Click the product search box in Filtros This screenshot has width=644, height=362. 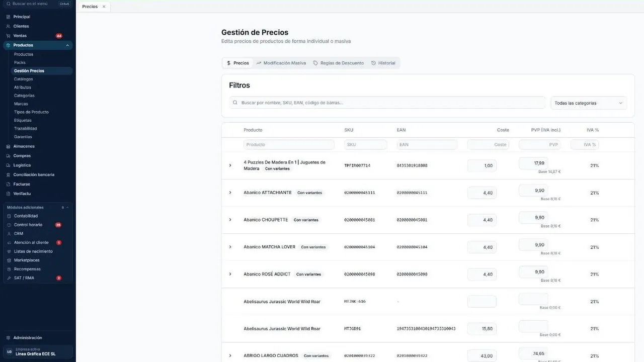387,103
